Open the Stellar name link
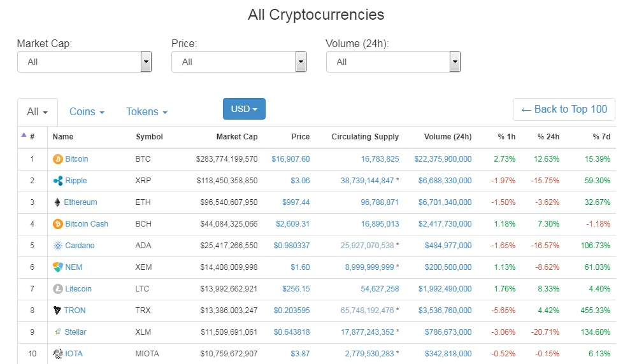The width and height of the screenshot is (630, 364). (75, 332)
